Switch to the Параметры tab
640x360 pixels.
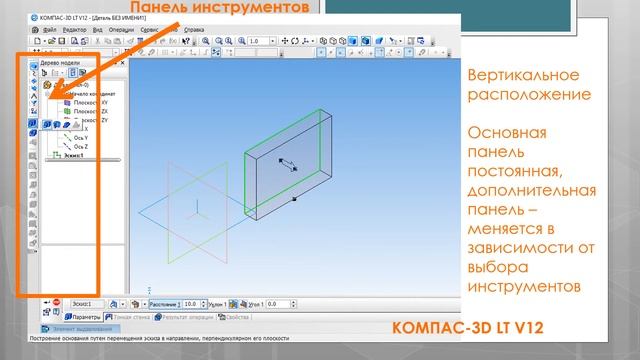(x=83, y=317)
